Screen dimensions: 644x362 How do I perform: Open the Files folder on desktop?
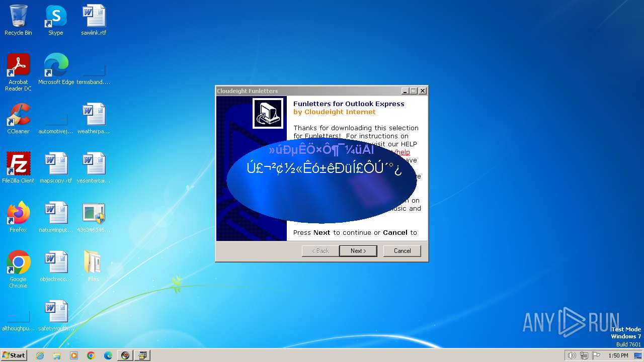[x=94, y=266]
